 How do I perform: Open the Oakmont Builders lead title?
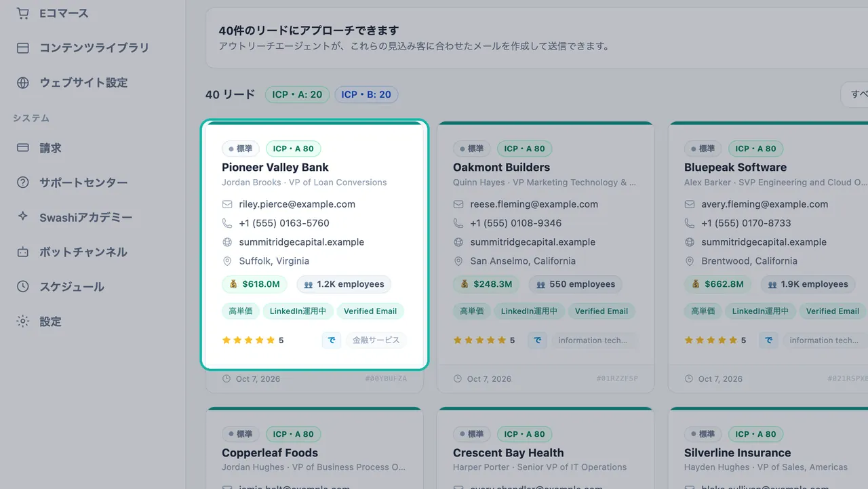point(501,168)
